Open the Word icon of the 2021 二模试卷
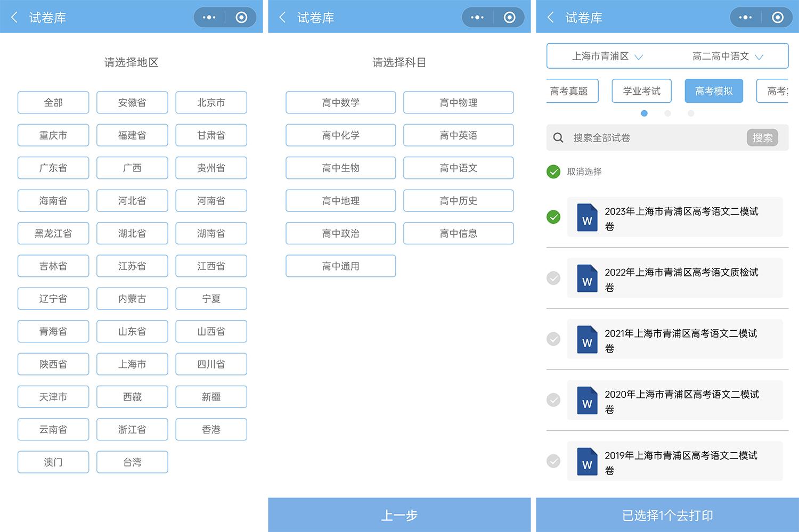Screen dimensions: 799x532 pos(586,340)
